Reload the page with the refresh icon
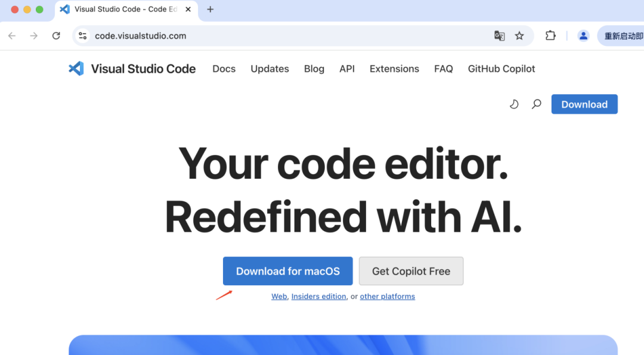Image resolution: width=644 pixels, height=355 pixels. (55, 35)
